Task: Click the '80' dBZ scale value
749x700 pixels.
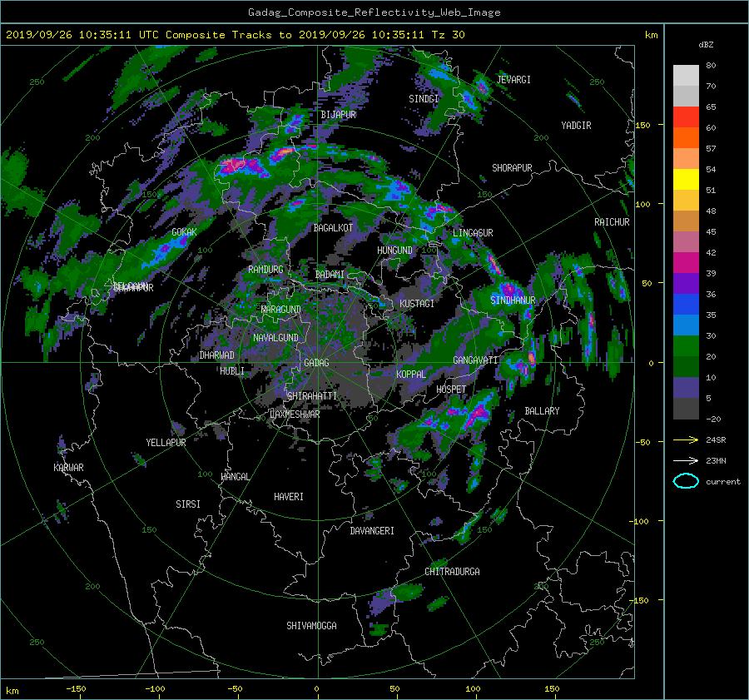Action: click(x=711, y=66)
